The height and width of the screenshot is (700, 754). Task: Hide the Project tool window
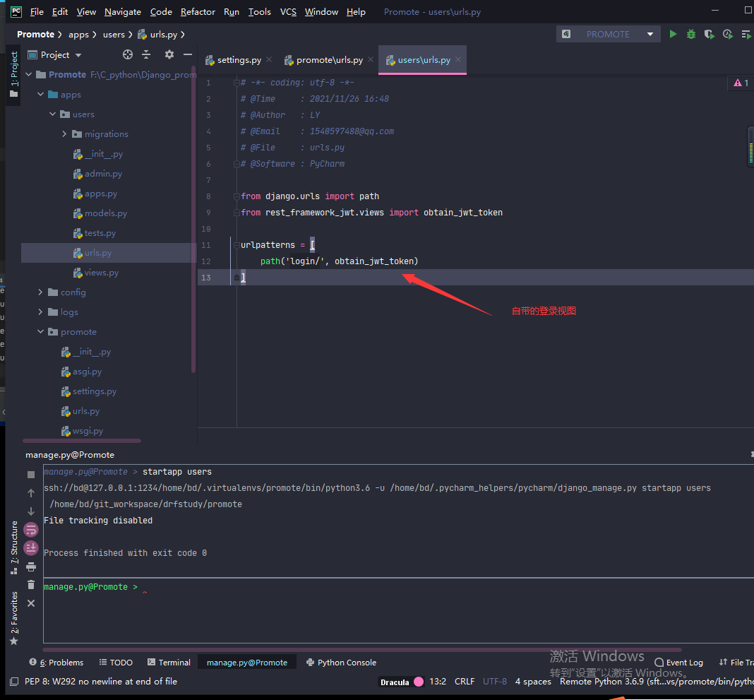point(188,54)
